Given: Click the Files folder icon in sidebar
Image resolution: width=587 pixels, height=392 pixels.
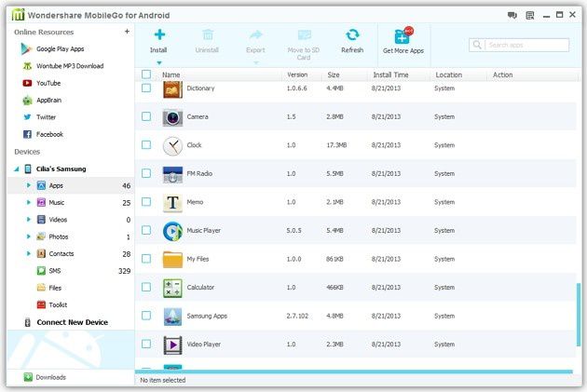Looking at the screenshot, I should click(41, 288).
